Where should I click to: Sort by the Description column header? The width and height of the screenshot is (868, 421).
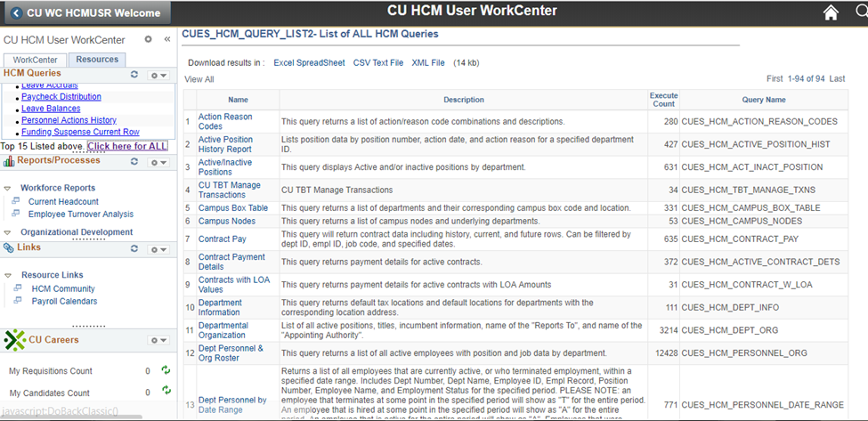tap(464, 100)
